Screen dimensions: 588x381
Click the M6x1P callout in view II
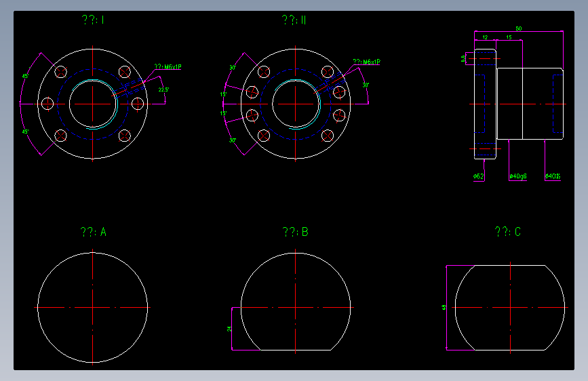[367, 62]
